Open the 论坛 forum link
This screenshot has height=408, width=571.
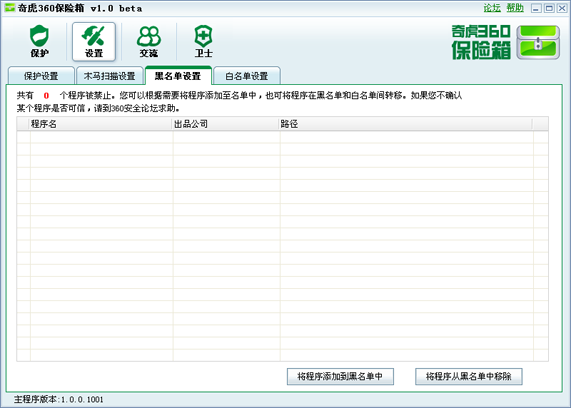[x=492, y=8]
